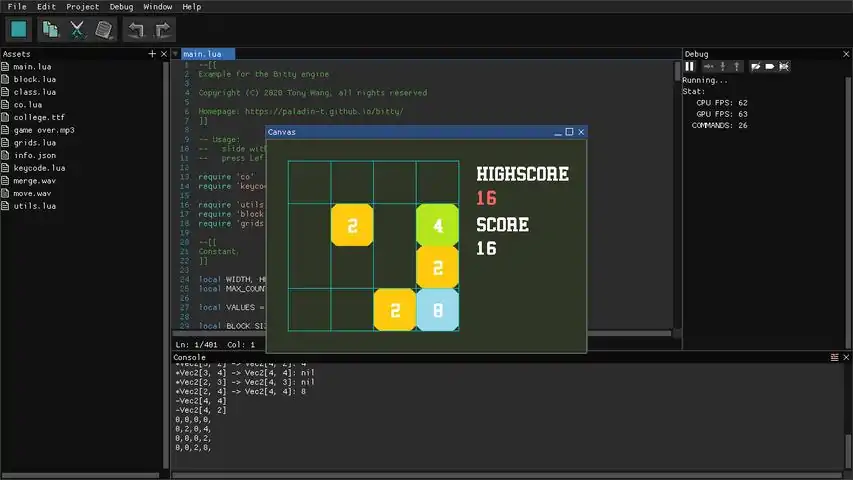This screenshot has width=853, height=480.
Task: Click the Paste clipboard icon
Action: [x=104, y=29]
